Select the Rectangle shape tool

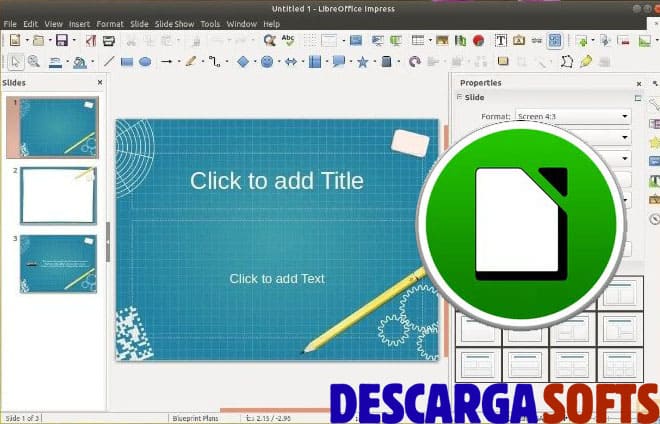click(x=127, y=62)
